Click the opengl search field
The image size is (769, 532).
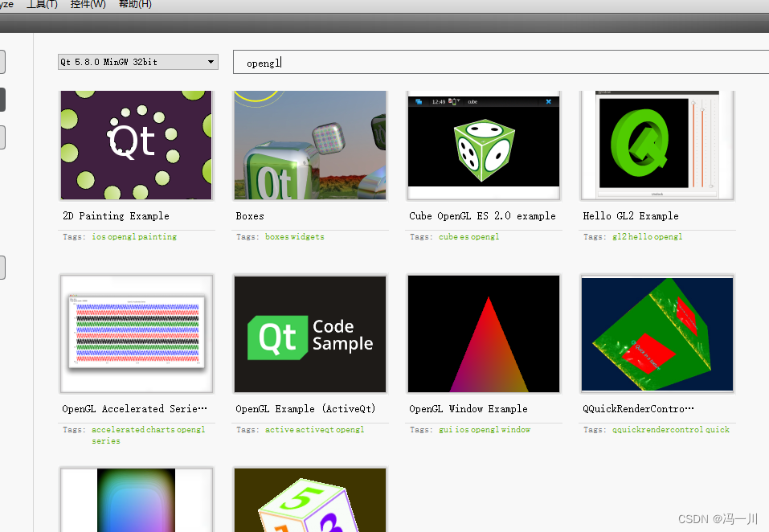click(x=501, y=62)
